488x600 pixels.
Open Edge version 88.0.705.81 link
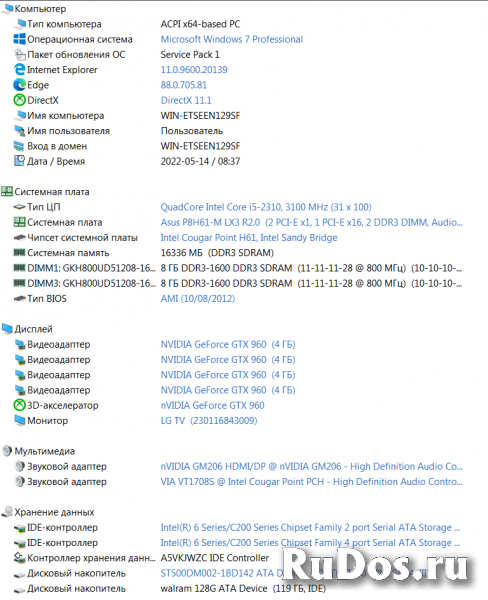point(184,85)
